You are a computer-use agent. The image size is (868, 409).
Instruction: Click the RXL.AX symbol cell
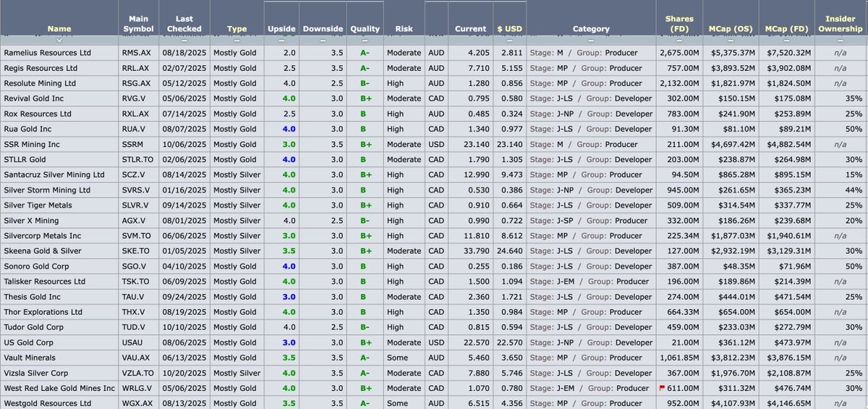point(137,114)
